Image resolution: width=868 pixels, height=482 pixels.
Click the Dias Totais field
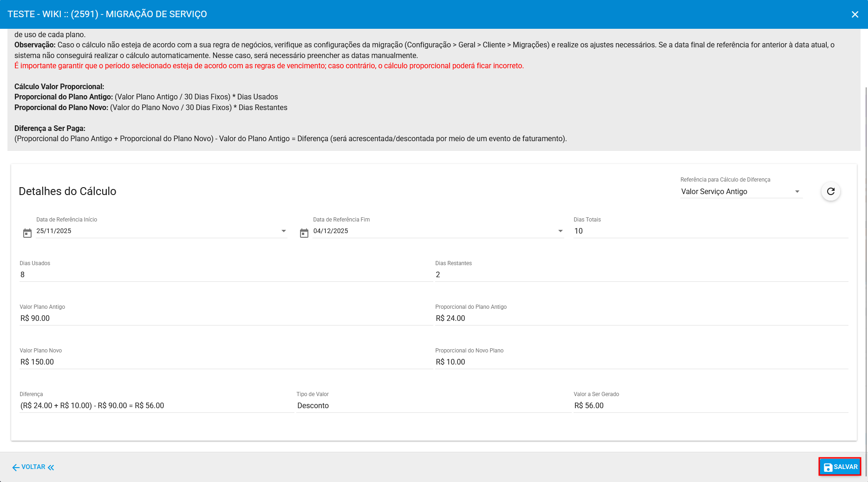click(711, 231)
